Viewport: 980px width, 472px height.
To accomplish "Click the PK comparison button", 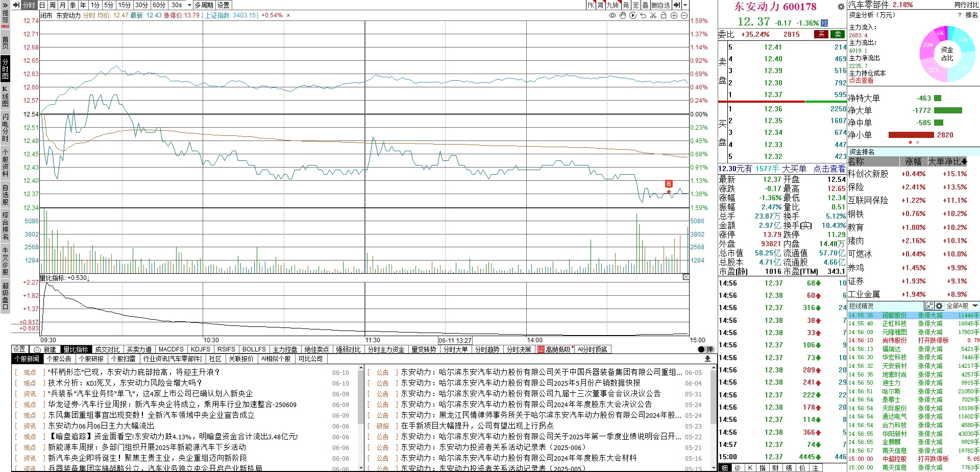I will [x=591, y=5].
